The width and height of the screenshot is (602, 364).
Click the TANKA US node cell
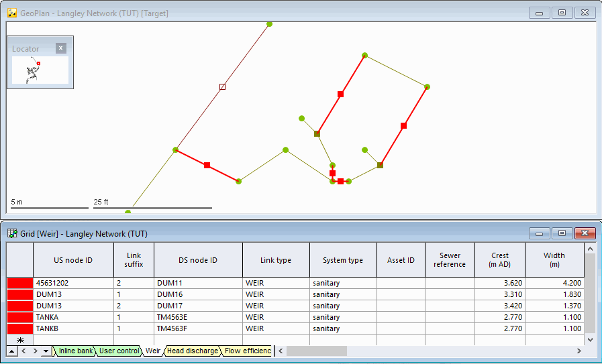(x=73, y=317)
